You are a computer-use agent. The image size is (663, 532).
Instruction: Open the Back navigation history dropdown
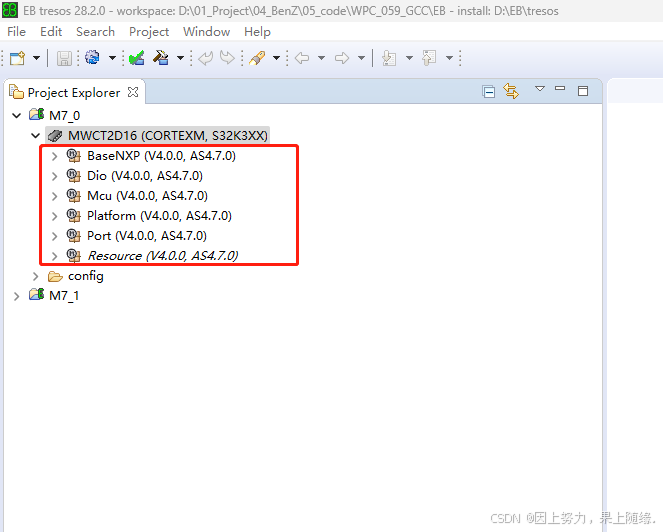pyautogui.click(x=321, y=58)
